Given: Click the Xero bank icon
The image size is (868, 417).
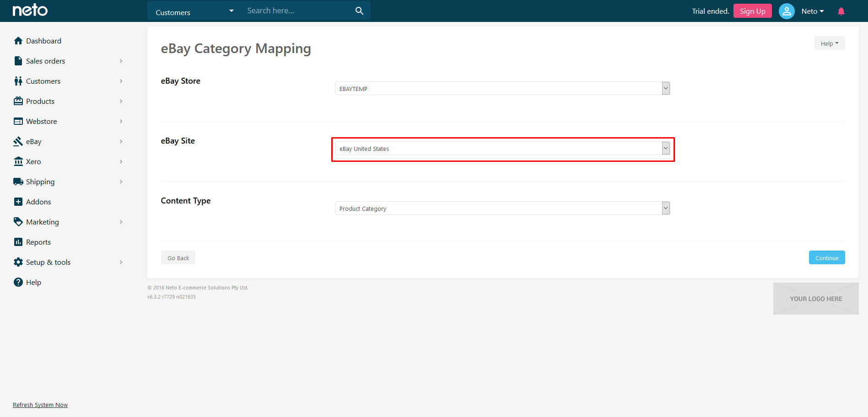Looking at the screenshot, I should pyautogui.click(x=18, y=161).
